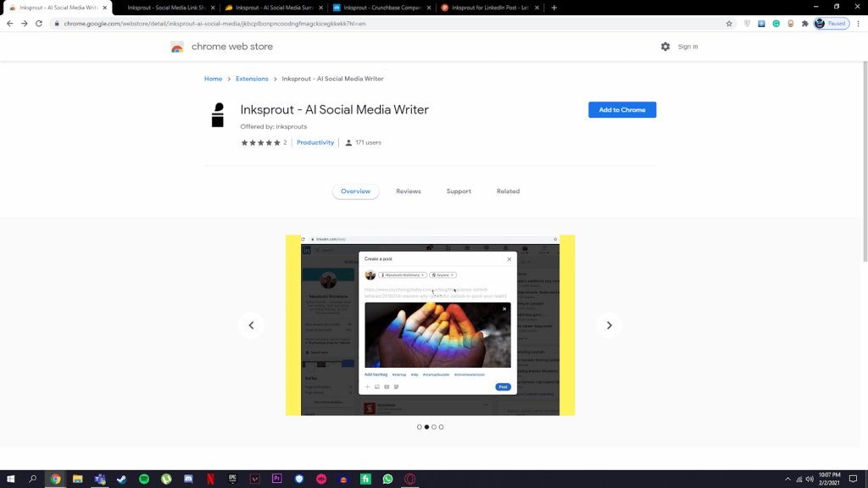Open Spotify from the taskbar

[x=144, y=480]
